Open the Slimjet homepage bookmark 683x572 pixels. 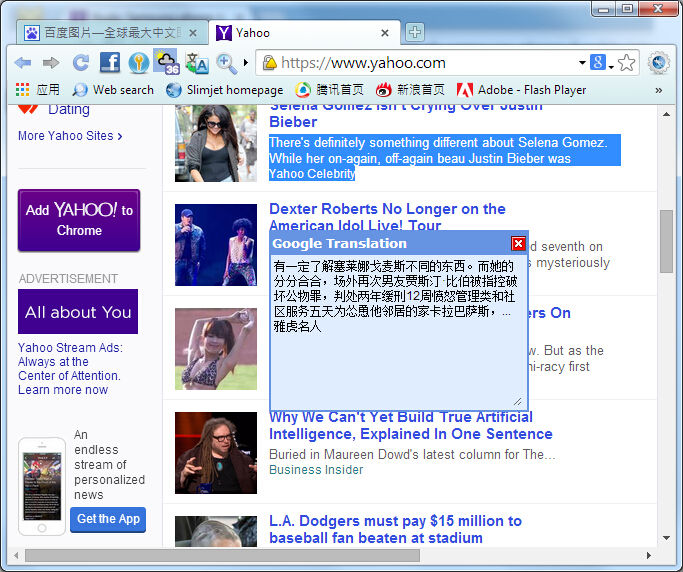coord(225,90)
